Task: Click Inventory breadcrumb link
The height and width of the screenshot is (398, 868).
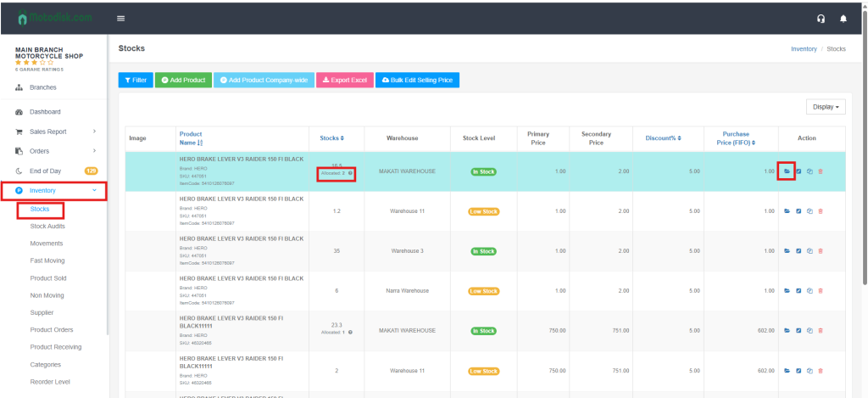Action: (x=804, y=49)
